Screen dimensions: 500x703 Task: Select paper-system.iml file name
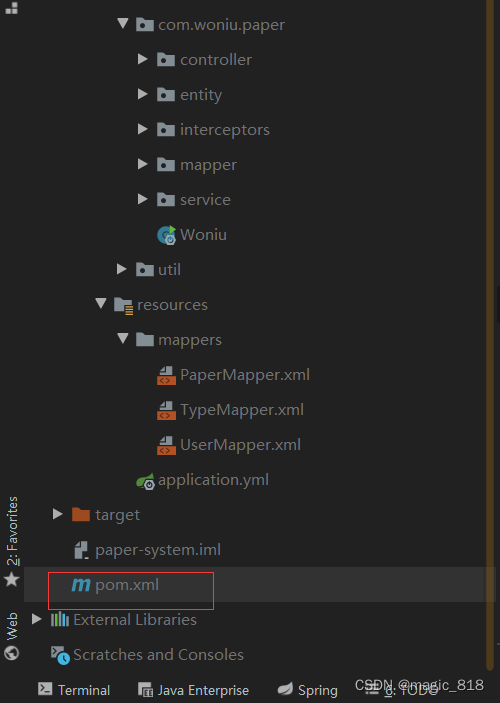click(x=158, y=550)
